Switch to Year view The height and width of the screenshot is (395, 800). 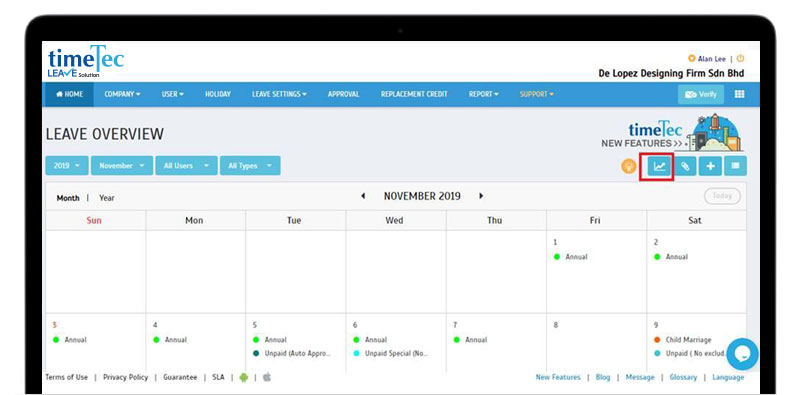tap(107, 198)
